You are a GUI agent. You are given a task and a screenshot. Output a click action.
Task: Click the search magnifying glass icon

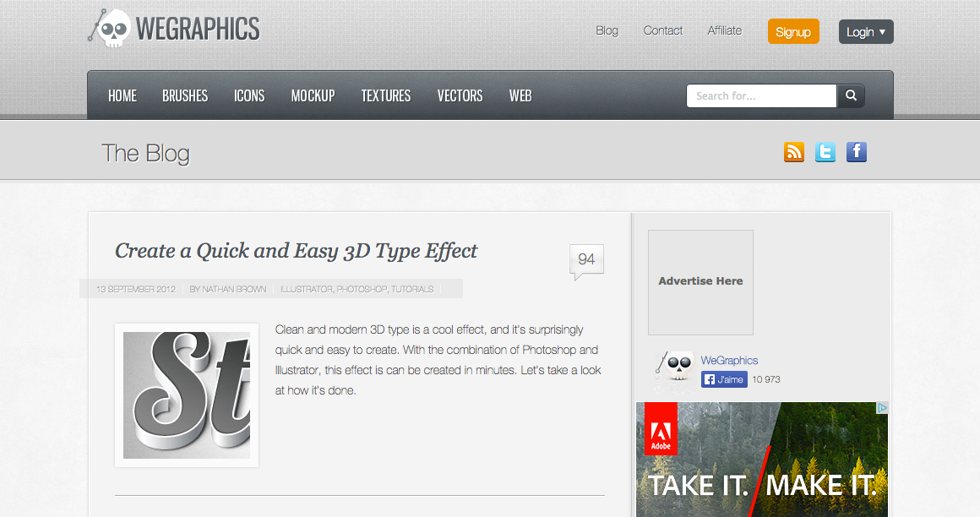850,95
